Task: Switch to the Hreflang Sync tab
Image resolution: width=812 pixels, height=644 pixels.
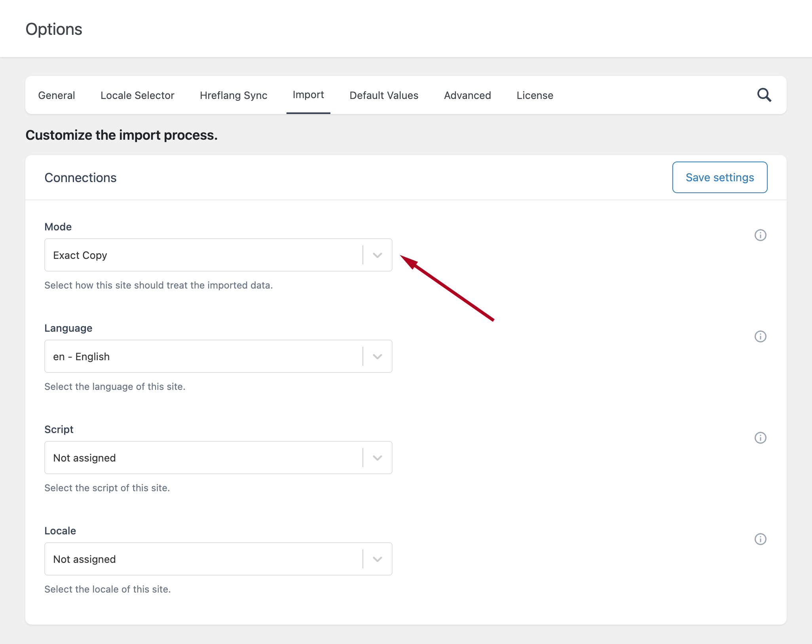Action: coord(233,95)
